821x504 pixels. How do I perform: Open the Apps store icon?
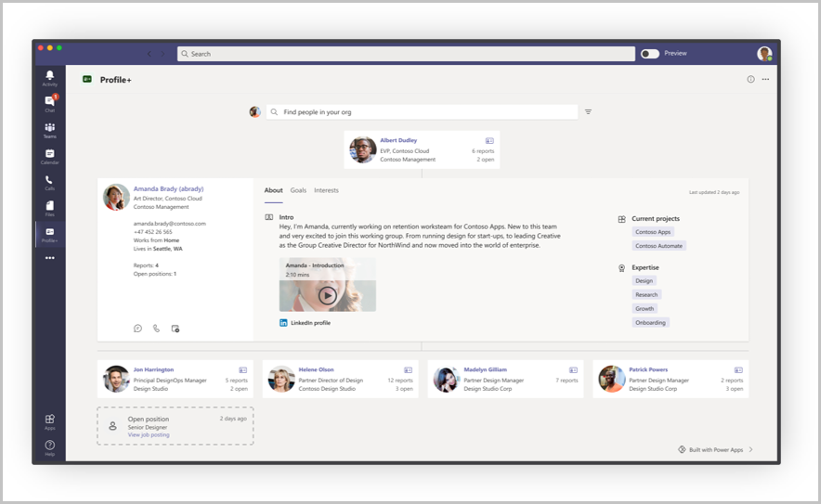click(50, 421)
